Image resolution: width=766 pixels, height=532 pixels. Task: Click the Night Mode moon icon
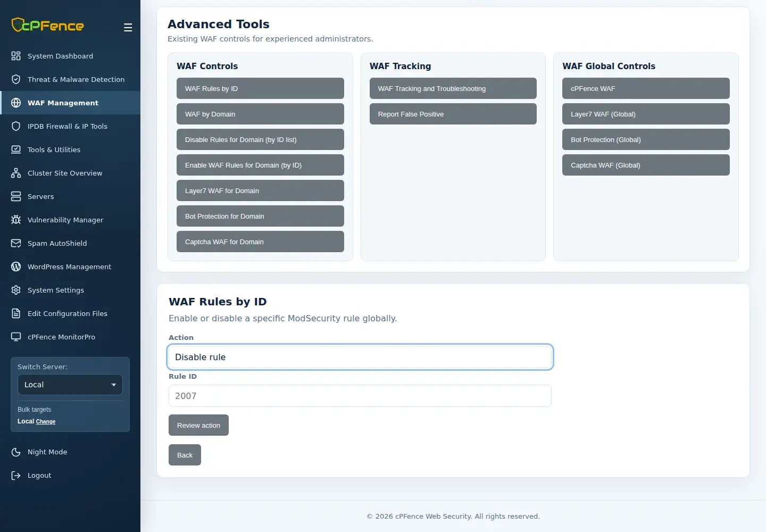[16, 452]
